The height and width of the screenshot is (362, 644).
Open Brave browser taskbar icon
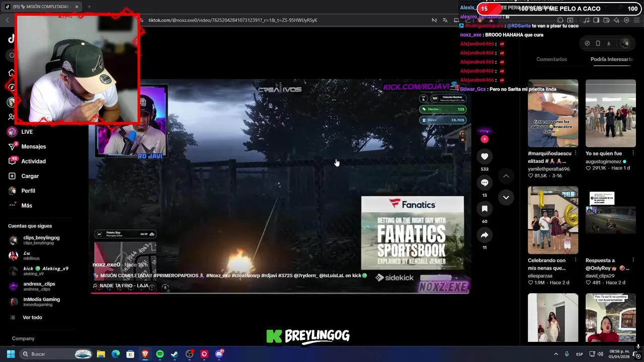[145, 354]
